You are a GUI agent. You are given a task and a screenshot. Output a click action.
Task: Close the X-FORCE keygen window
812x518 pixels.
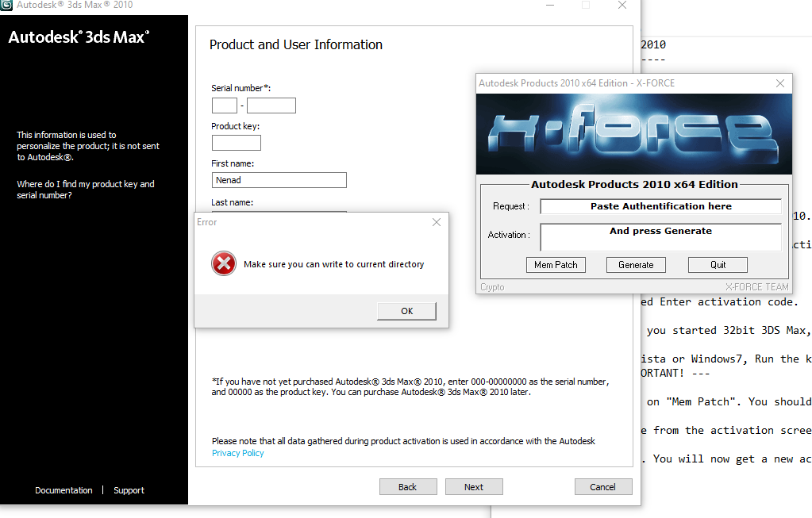tap(780, 83)
